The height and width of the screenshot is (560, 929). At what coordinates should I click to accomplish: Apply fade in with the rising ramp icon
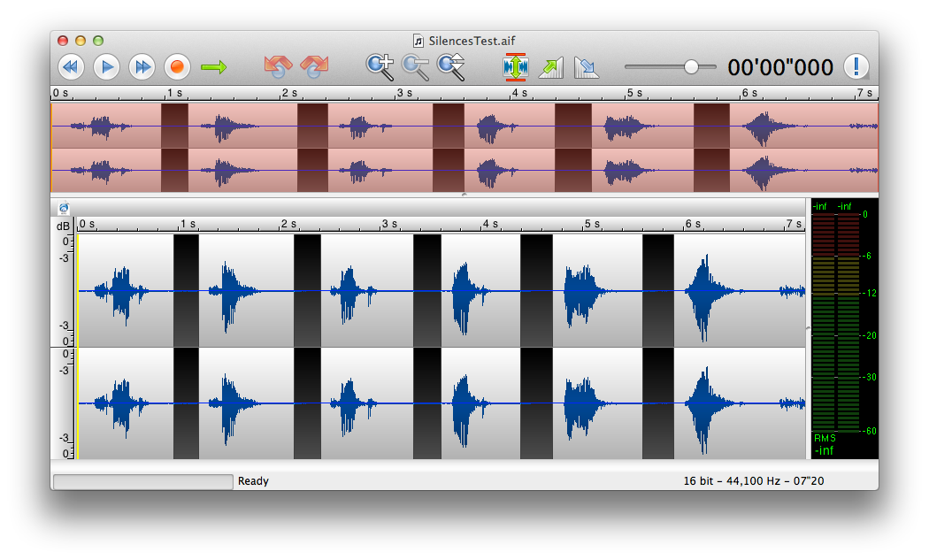[x=551, y=67]
